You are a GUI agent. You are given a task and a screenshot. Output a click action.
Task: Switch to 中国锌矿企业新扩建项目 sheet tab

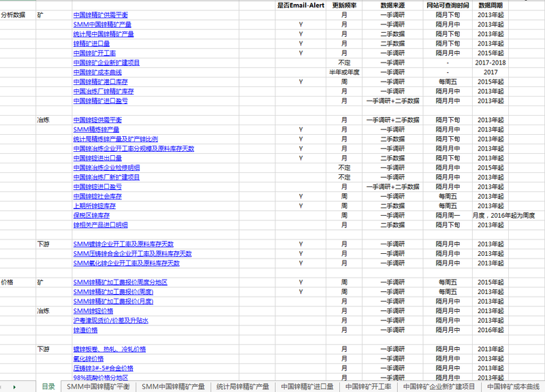[439, 387]
